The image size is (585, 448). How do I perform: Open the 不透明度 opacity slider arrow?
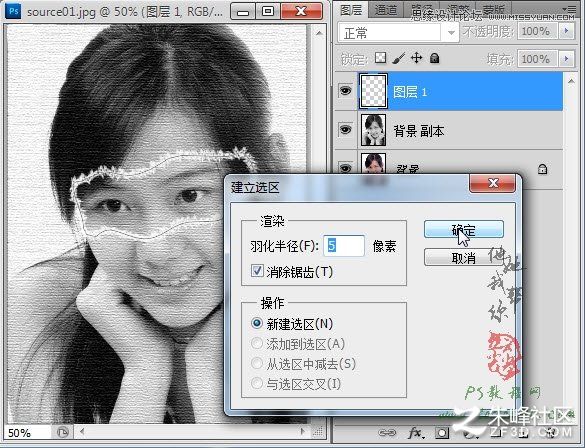tap(567, 31)
